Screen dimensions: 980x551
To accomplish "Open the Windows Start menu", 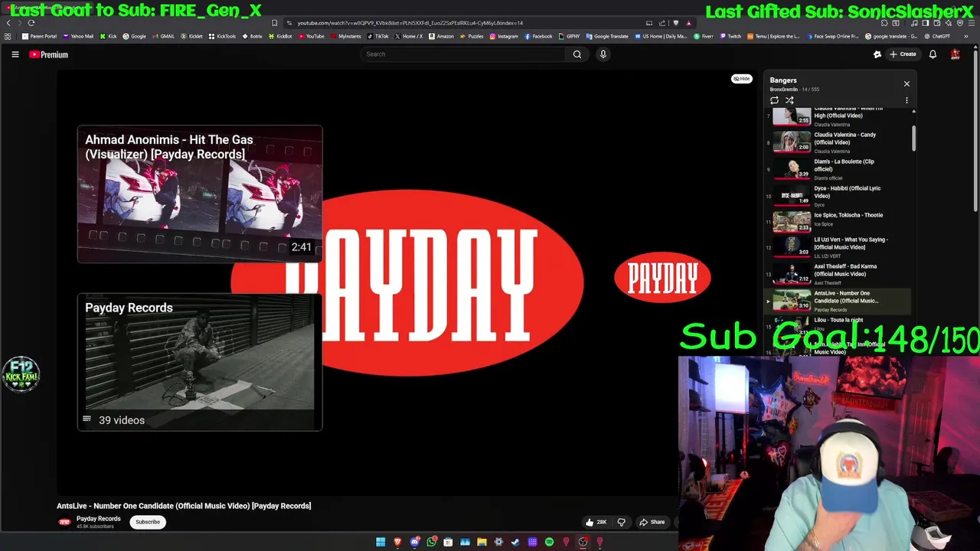I will (x=381, y=542).
